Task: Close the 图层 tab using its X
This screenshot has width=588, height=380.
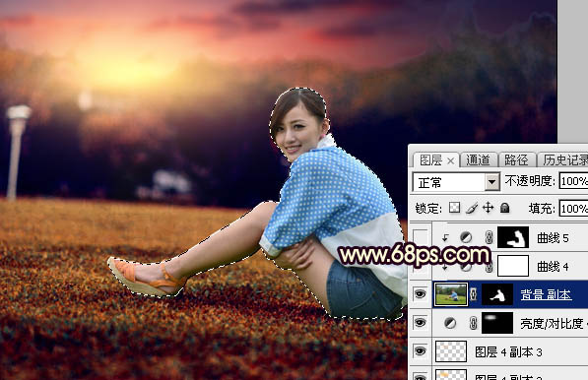Action: [x=451, y=161]
